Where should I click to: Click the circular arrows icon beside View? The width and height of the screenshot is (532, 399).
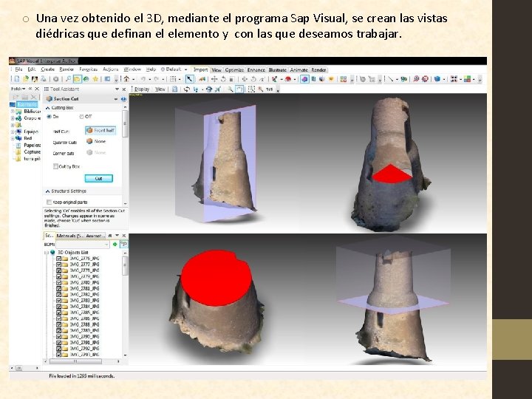[x=187, y=89]
